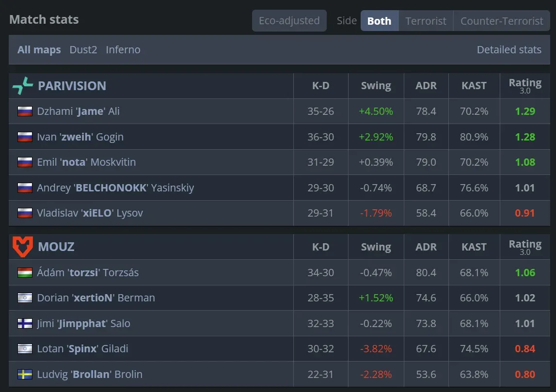Click the MOUZ team logo
Image resolution: width=556 pixels, height=392 pixels.
tap(22, 247)
